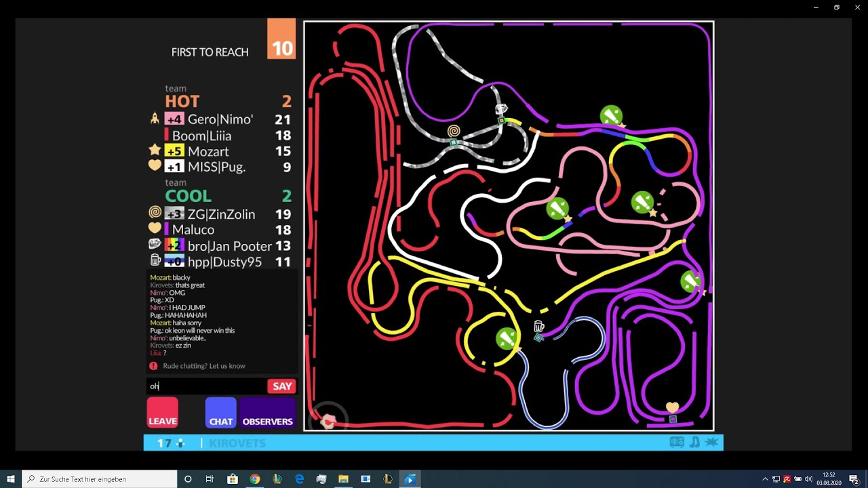868x488 pixels.
Task: Click the yellow +5 badge of Mozart
Action: pos(174,151)
